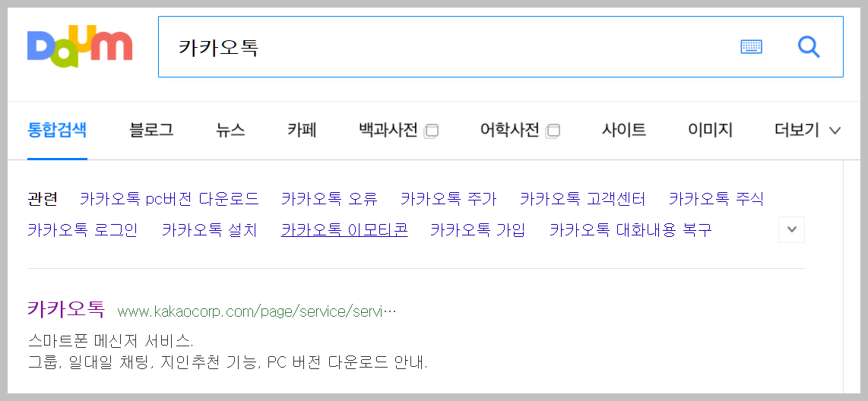The image size is (868, 401).
Task: Click the description line mentioning PC 버전 다운로드 안내
Action: pyautogui.click(x=227, y=363)
